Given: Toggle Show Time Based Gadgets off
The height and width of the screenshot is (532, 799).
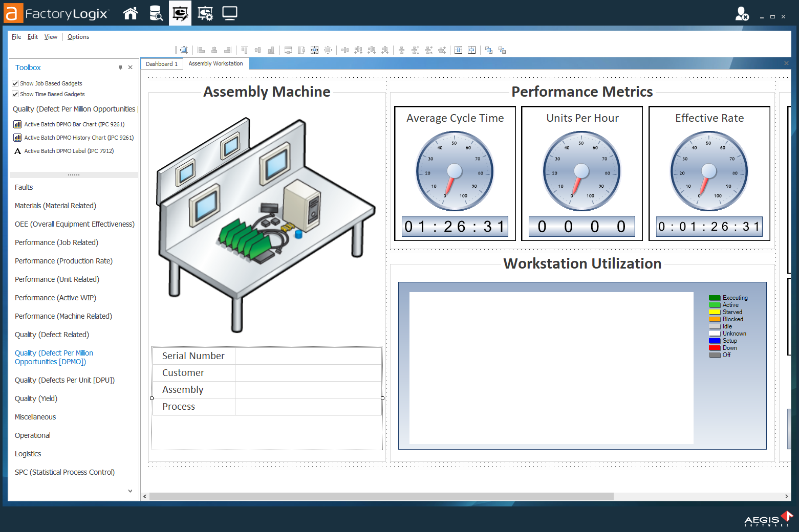Looking at the screenshot, I should click(15, 94).
